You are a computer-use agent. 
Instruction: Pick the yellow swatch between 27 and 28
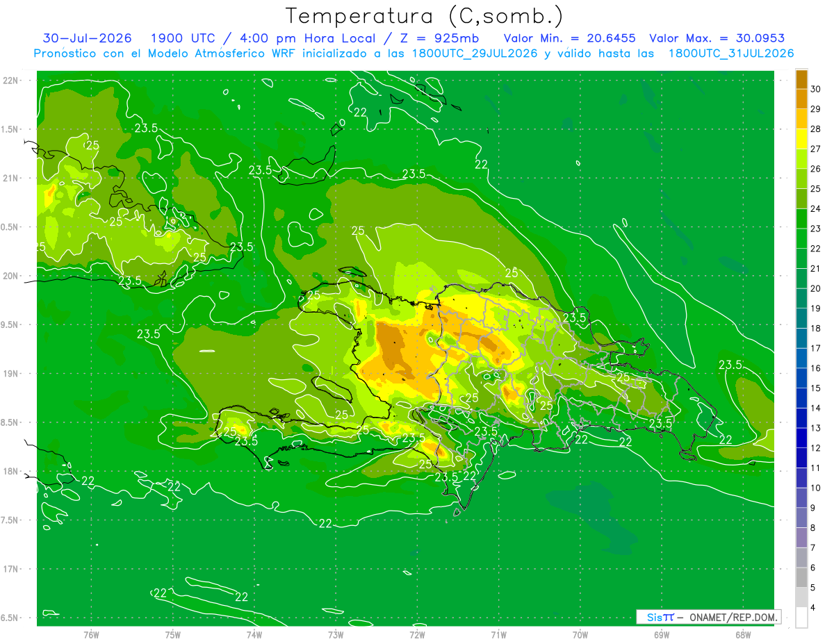coord(801,139)
